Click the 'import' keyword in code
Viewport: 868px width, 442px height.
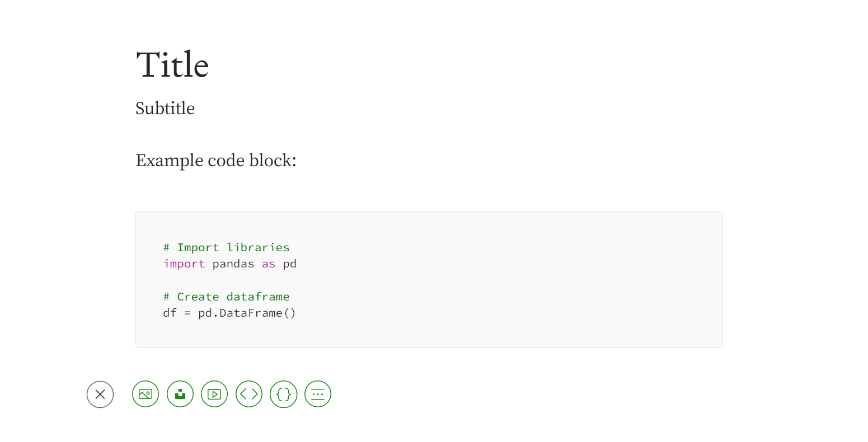184,264
